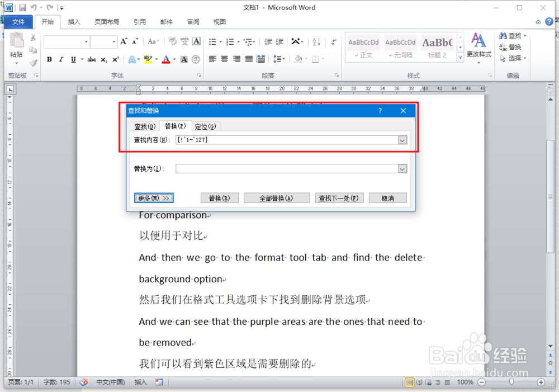This screenshot has width=559, height=392.
Task: Open the 选择 Select dropdown
Action: 513,58
